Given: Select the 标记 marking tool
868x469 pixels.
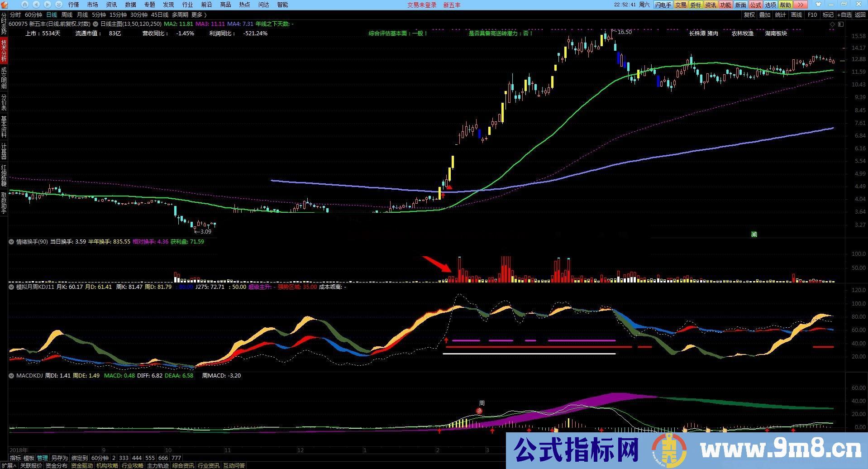Looking at the screenshot, I should pyautogui.click(x=827, y=14).
